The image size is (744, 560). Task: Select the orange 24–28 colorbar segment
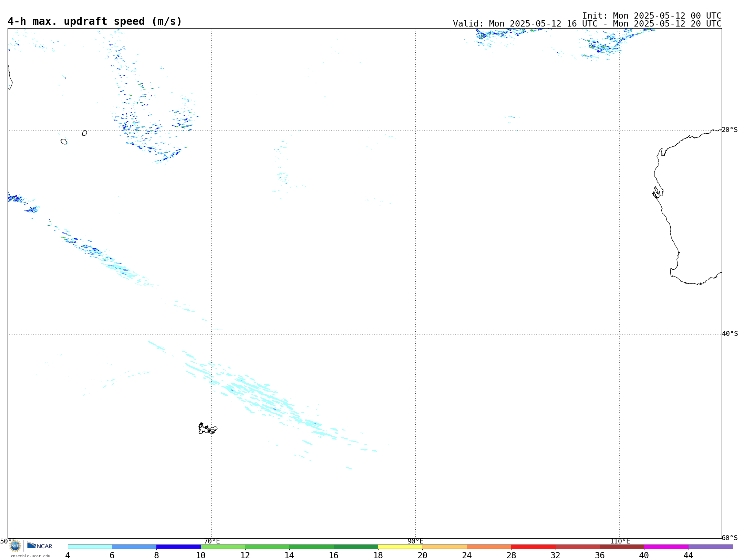[x=489, y=547]
